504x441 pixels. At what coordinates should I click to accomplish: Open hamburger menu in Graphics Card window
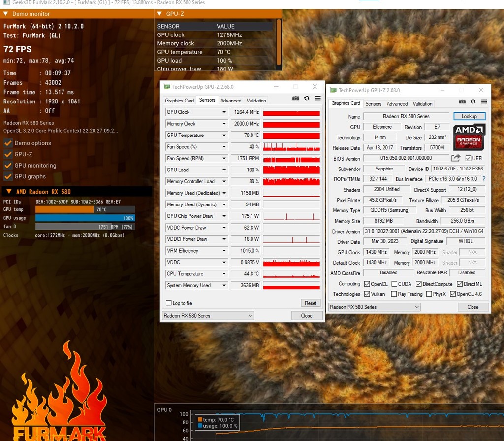tap(484, 102)
